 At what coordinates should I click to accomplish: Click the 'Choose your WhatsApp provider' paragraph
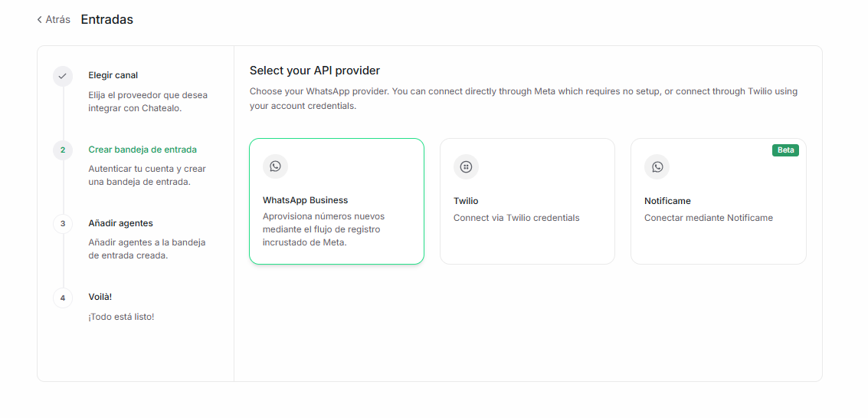524,99
